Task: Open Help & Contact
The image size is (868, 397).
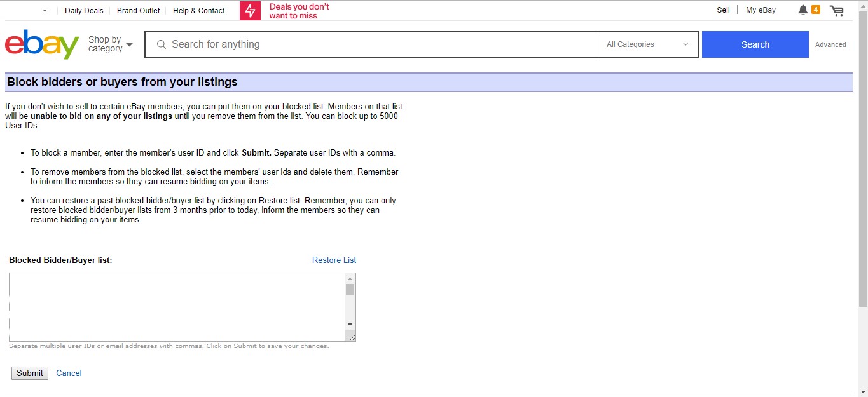Action: click(x=198, y=11)
